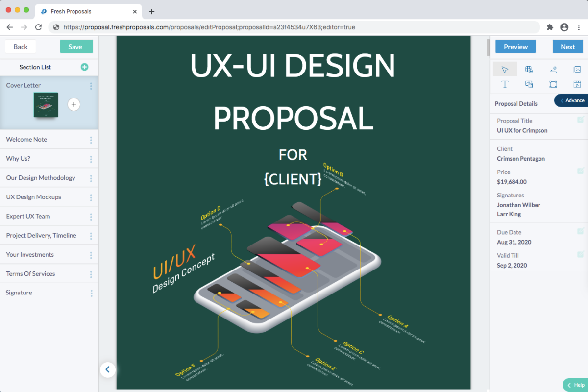Click the video embed tool icon
This screenshot has height=392, width=588.
coord(577,84)
